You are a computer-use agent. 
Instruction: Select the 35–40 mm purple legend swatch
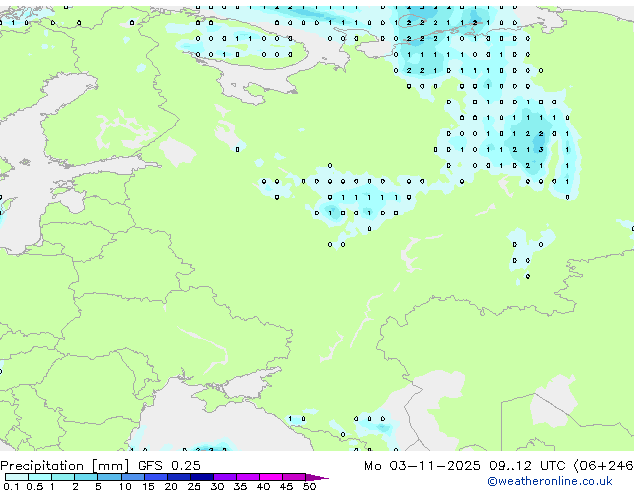pos(247,477)
